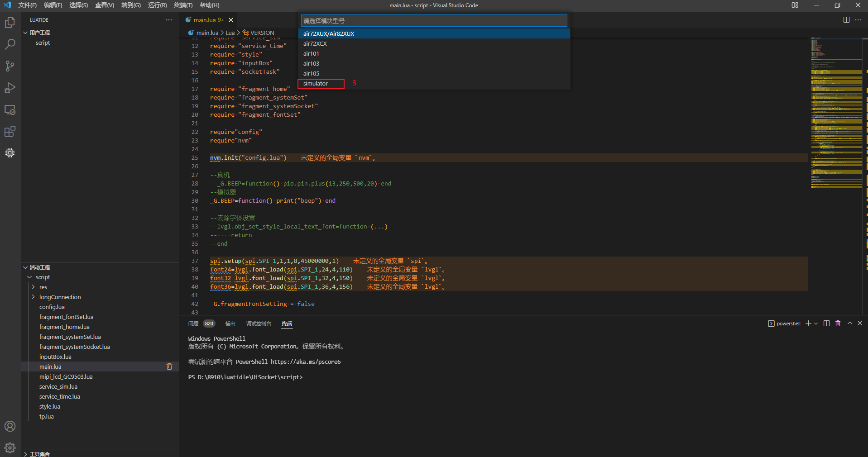Image resolution: width=868 pixels, height=457 pixels.
Task: Choose air72XUX/Air82XUX module option
Action: pos(434,33)
